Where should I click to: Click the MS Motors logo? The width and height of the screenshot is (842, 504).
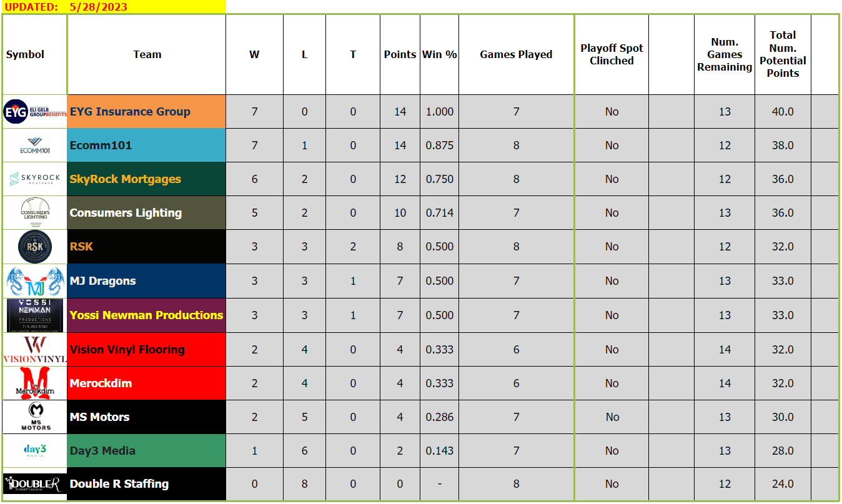[35, 417]
